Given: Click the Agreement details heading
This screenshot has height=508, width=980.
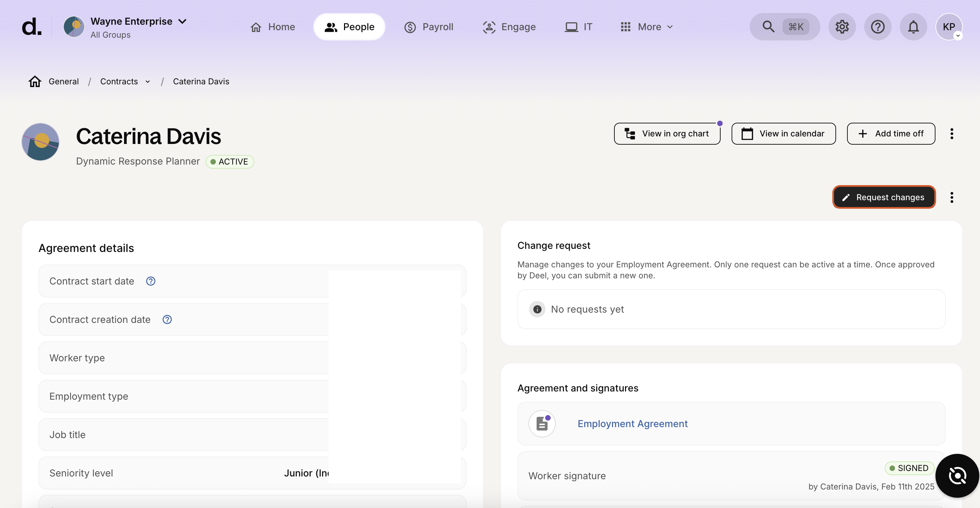Looking at the screenshot, I should click(86, 248).
